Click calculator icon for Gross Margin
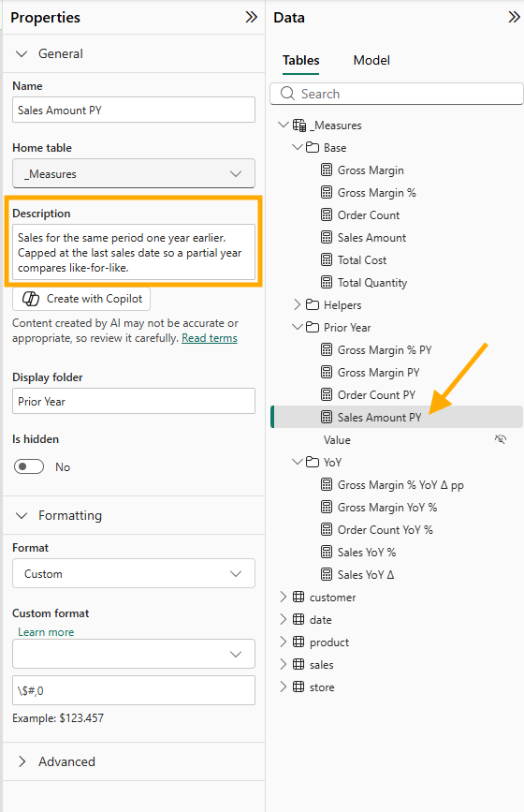 click(327, 170)
